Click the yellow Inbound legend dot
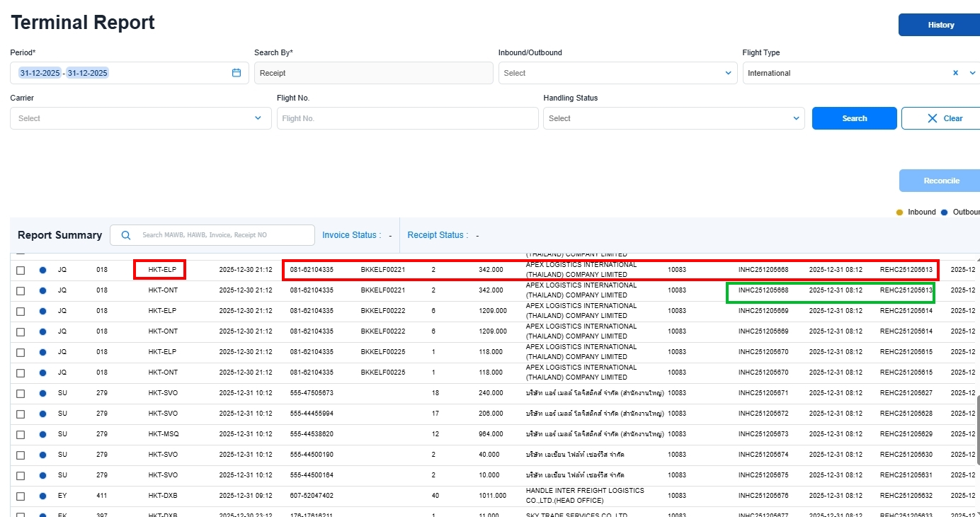 (x=899, y=212)
